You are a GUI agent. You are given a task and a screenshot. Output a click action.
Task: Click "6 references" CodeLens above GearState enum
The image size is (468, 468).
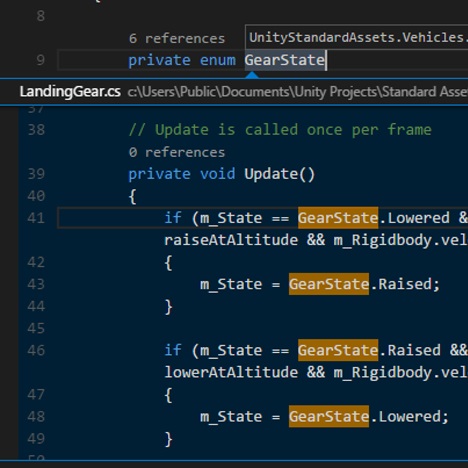pos(177,39)
